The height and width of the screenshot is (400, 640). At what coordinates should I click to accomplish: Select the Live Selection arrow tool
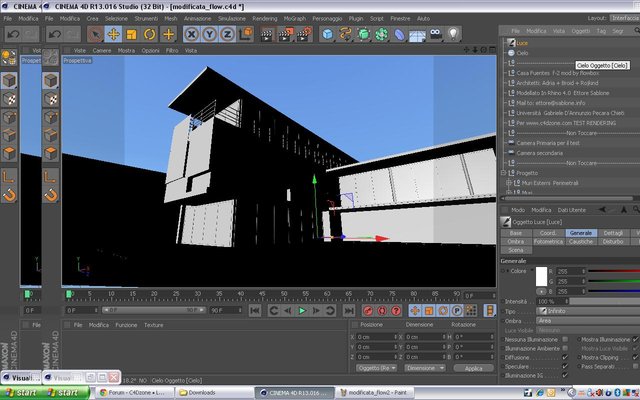(95, 34)
